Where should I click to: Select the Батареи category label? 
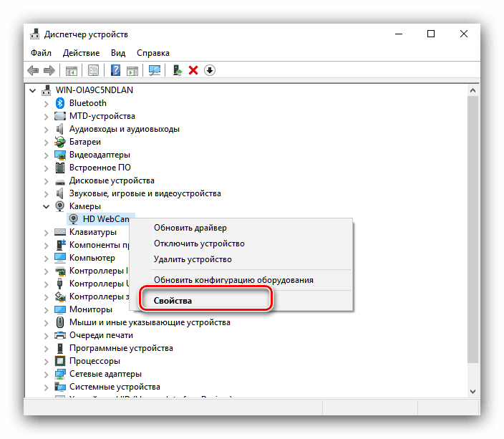(x=85, y=142)
